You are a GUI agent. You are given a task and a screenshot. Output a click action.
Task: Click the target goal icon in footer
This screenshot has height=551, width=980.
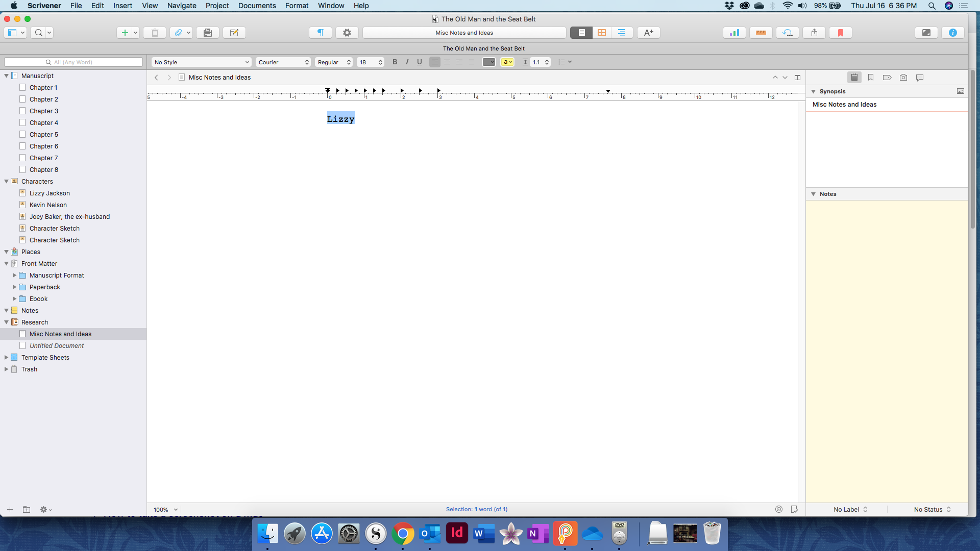779,509
